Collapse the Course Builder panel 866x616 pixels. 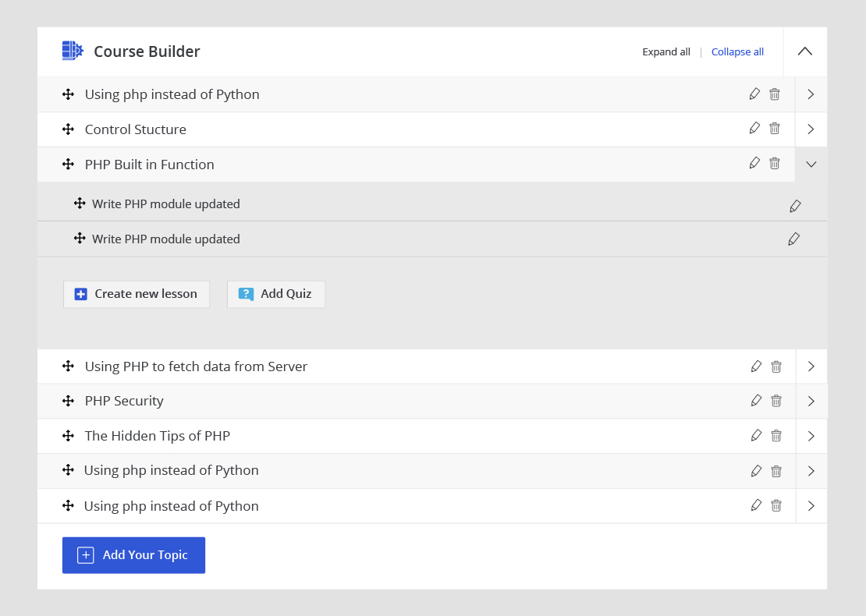tap(805, 51)
